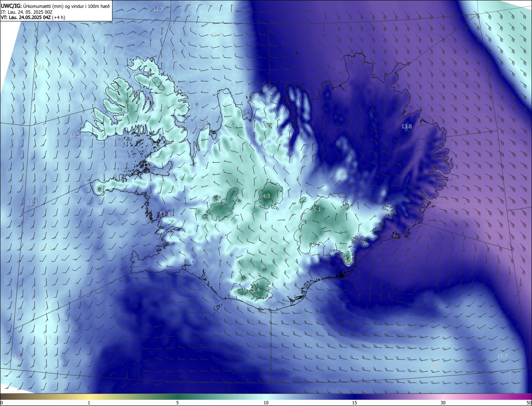Image resolution: width=532 pixels, height=406 pixels.
Task: Click the colorbar tick label 30
Action: coord(443,403)
